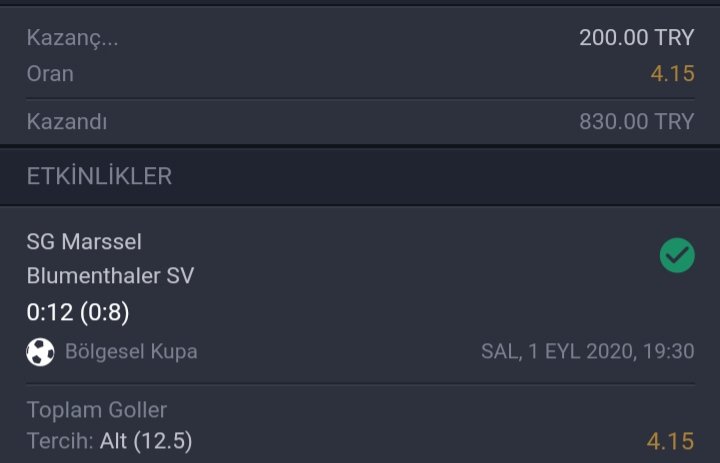Tap the Kazandı status label
This screenshot has width=720, height=463.
(67, 122)
